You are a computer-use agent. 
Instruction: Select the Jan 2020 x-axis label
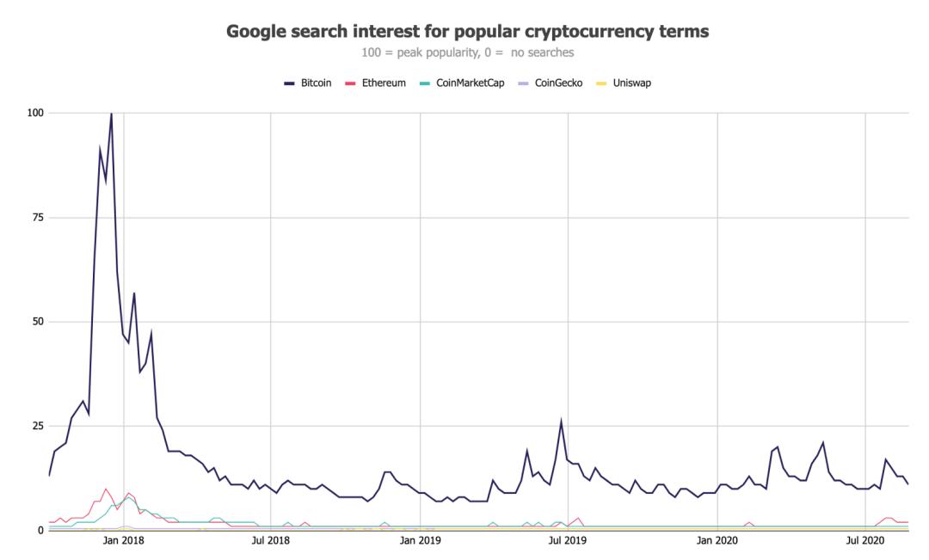(x=717, y=540)
